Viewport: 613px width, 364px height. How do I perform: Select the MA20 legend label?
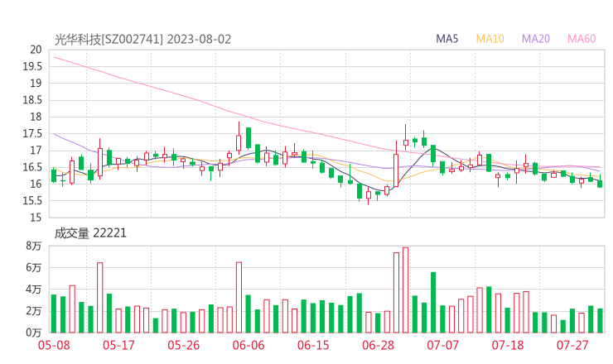(536, 39)
